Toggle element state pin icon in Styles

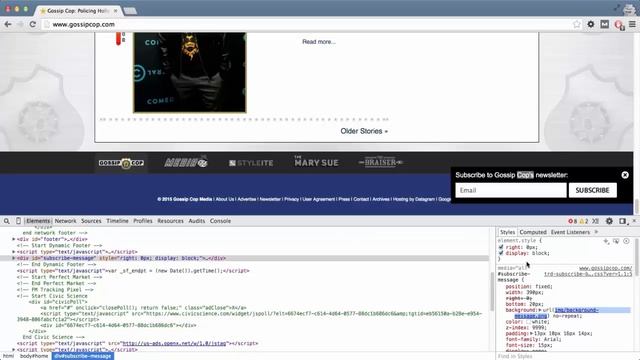click(616, 241)
